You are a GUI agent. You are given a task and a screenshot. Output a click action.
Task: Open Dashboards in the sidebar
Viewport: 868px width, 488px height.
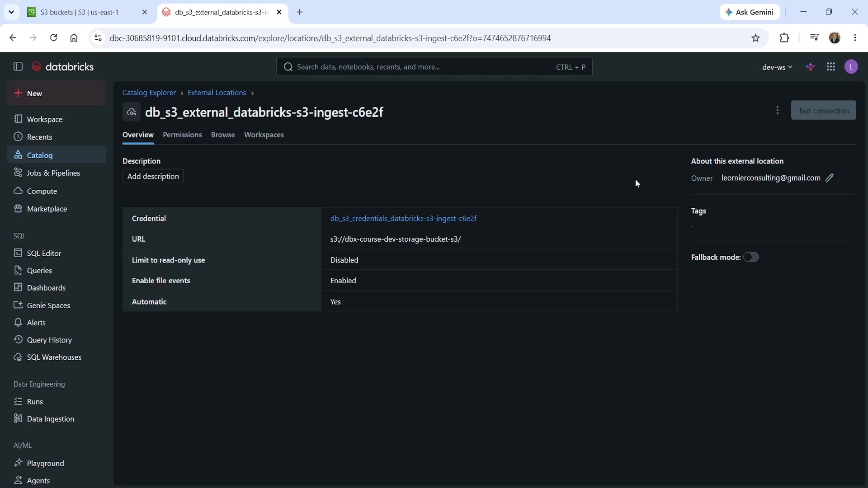coord(57,288)
